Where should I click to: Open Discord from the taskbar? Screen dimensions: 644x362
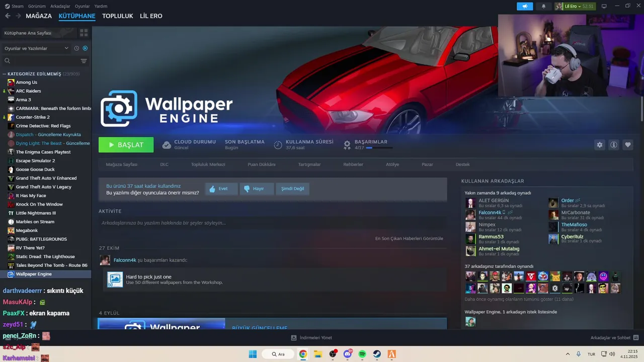click(348, 354)
